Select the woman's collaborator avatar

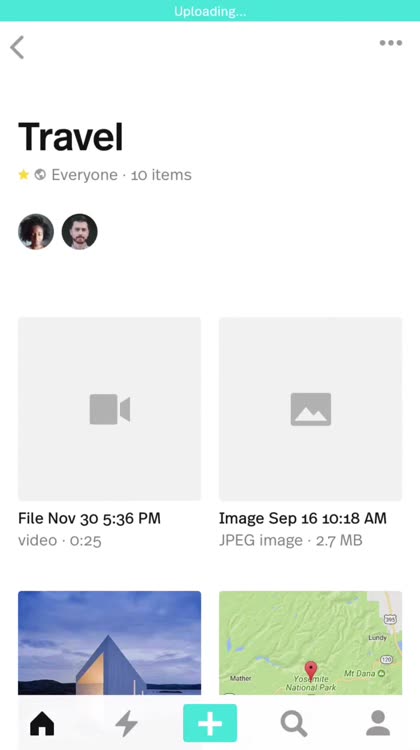[x=36, y=232]
